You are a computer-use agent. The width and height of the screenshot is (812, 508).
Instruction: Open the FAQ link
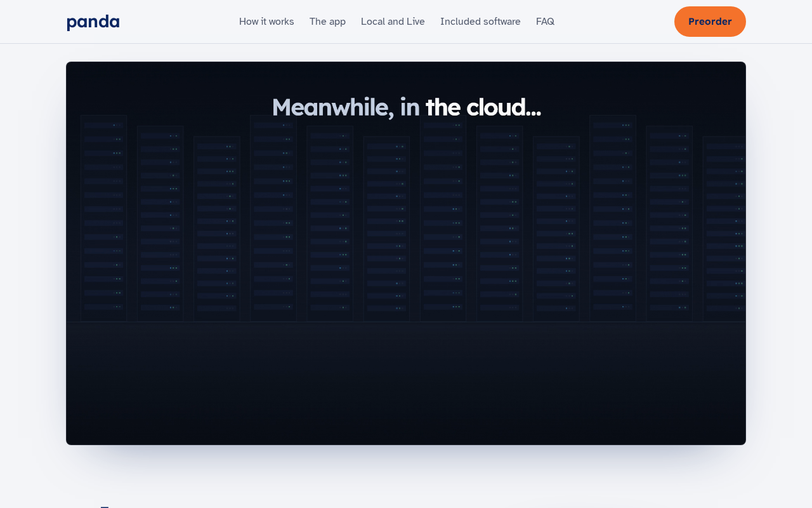tap(545, 22)
